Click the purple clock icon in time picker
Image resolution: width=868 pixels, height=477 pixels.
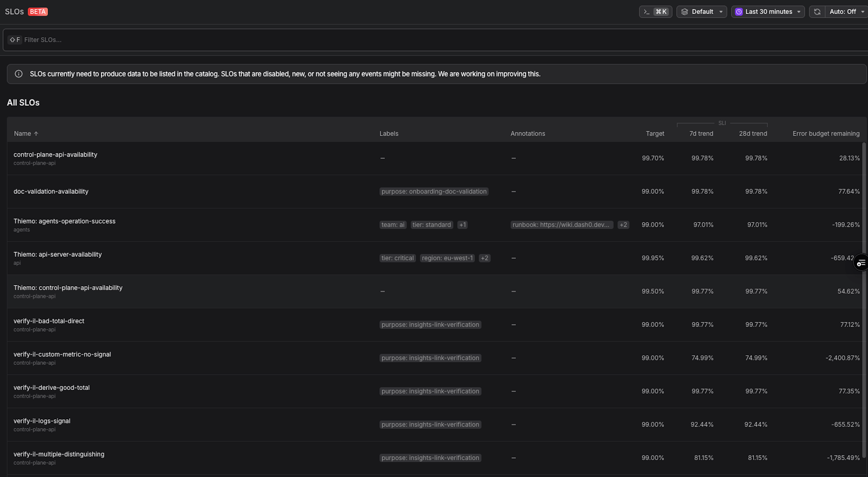[x=739, y=12]
